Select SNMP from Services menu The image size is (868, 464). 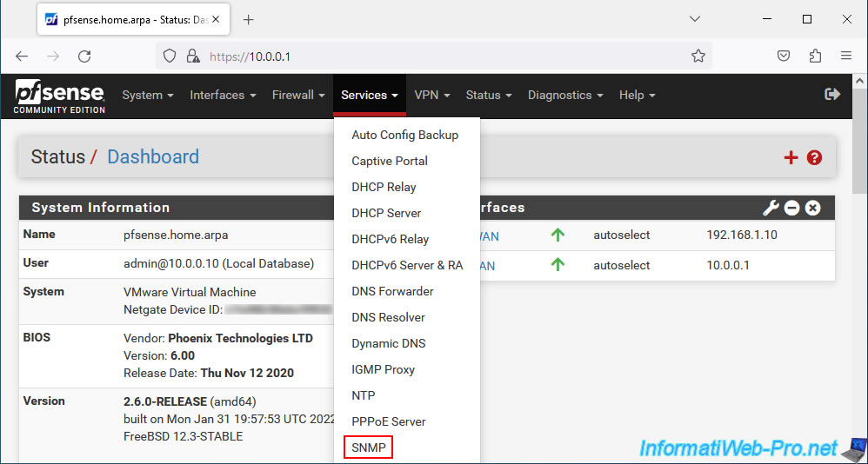click(369, 447)
